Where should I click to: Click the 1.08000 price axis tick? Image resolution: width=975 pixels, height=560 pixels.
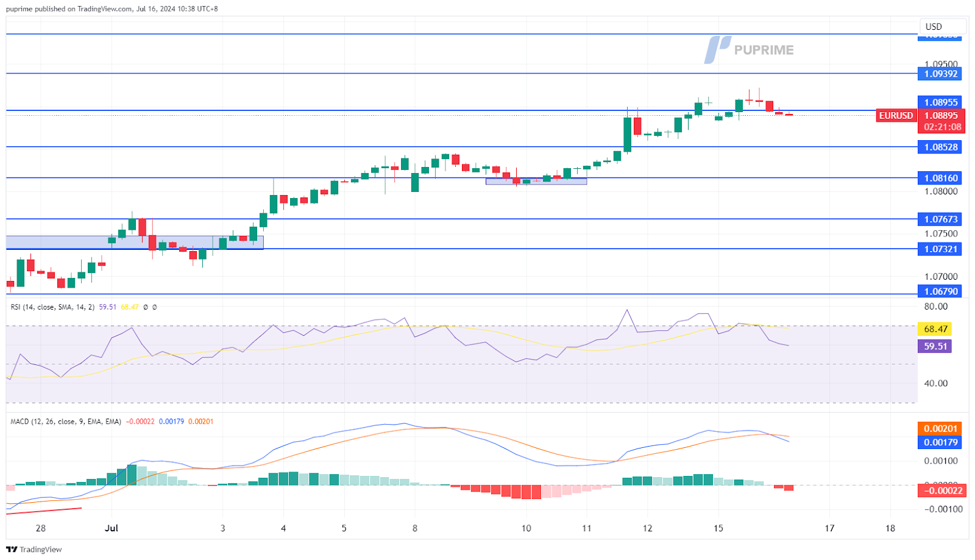[x=941, y=191]
